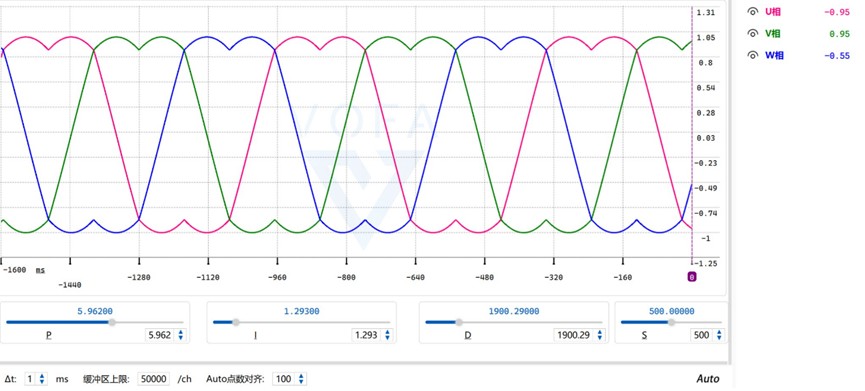This screenshot has height=391, width=865.
Task: Click the -800 time axis label
Action: tap(346, 277)
